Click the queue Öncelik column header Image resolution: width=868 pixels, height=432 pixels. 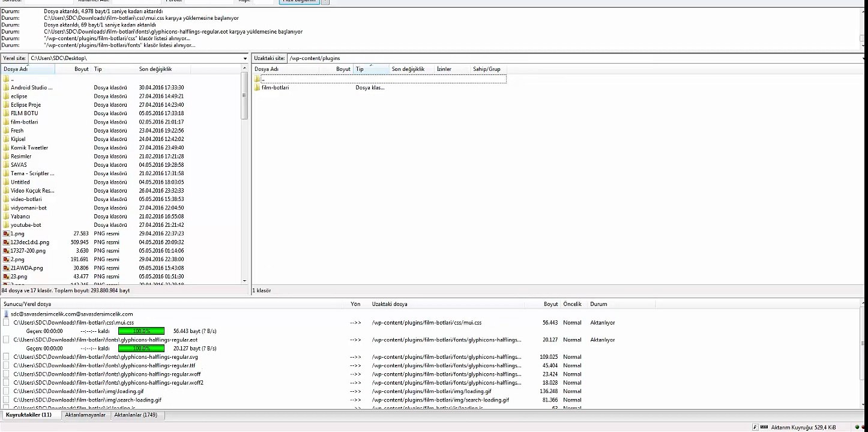click(x=573, y=304)
